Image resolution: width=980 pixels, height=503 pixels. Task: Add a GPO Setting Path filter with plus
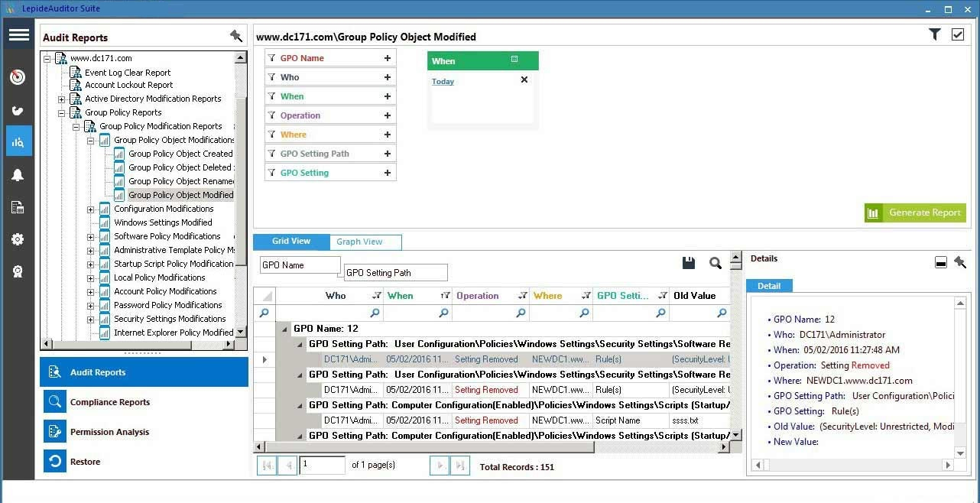point(388,154)
